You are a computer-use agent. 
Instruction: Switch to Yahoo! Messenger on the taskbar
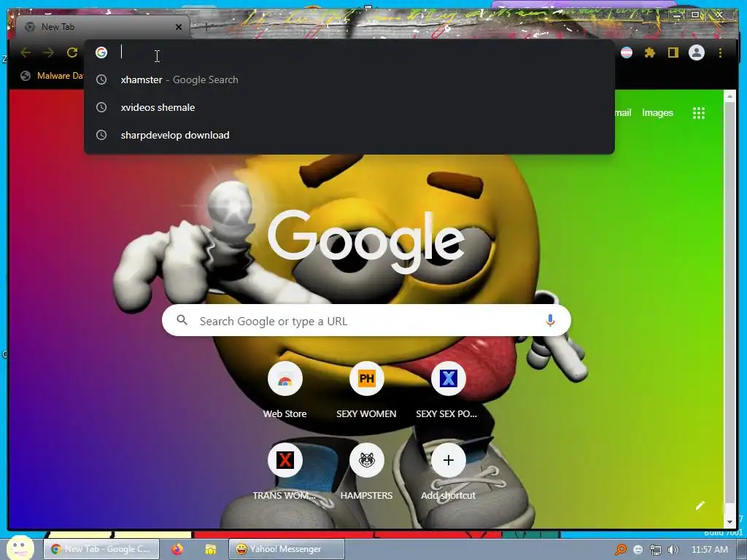point(286,549)
